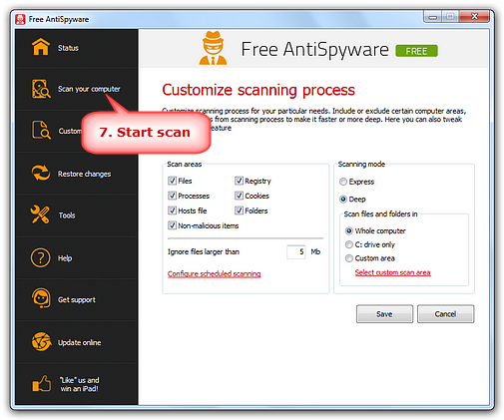504x420 pixels.
Task: Click the 'Scanning mode' group label
Action: [361, 165]
